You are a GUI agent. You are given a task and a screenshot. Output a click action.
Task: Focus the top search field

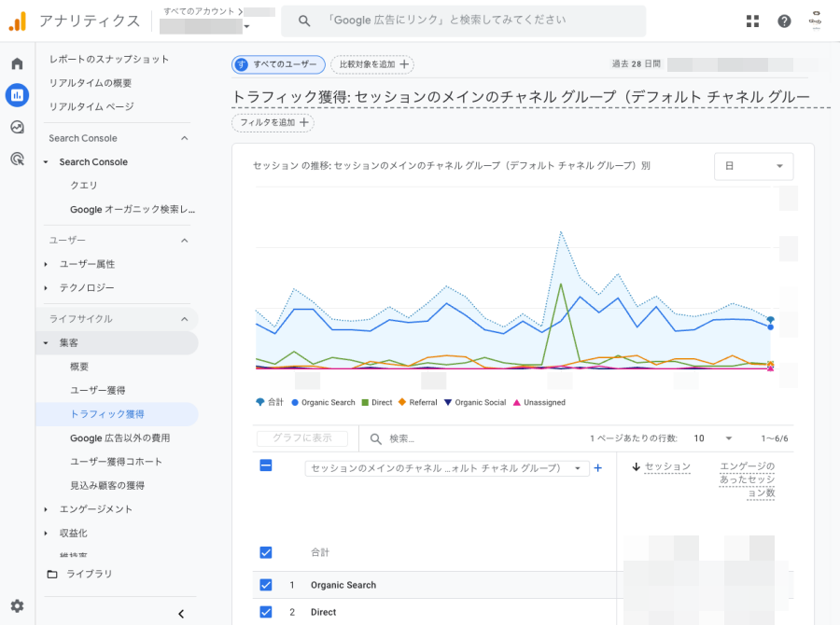coord(464,21)
